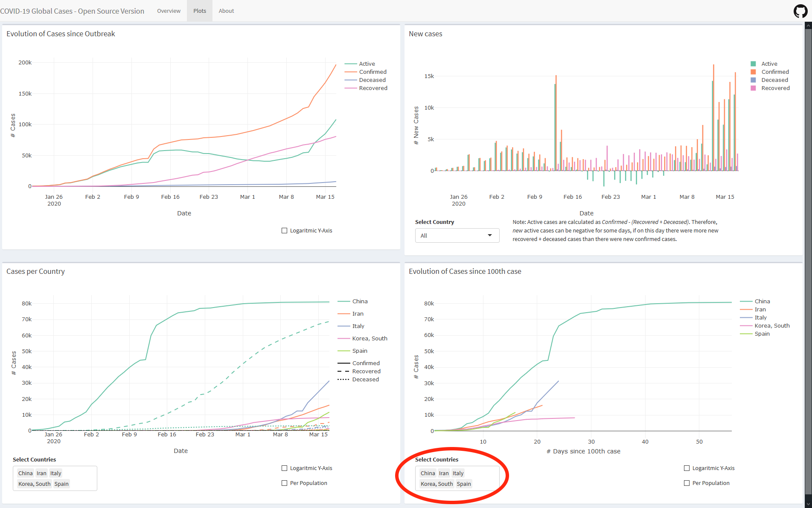Toggle Iran in since 100th case legend
812x508 pixels.
(x=753, y=310)
